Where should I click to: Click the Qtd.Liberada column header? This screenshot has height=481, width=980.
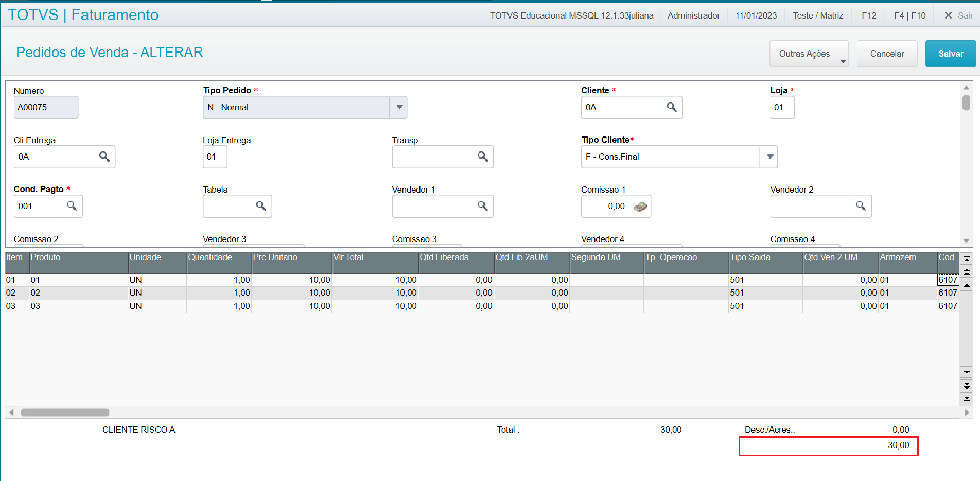456,263
